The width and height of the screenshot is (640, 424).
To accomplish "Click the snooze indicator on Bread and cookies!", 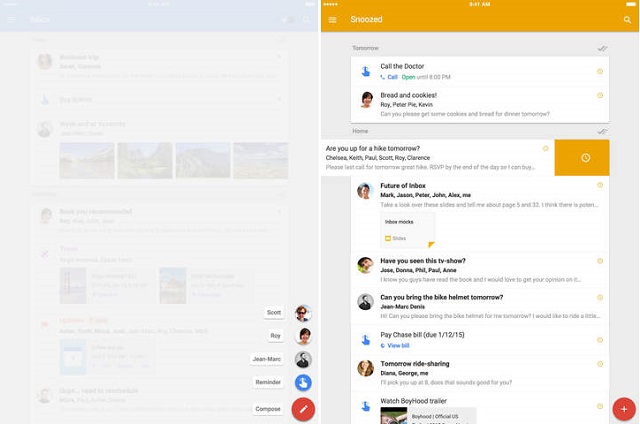I will pos(600,95).
